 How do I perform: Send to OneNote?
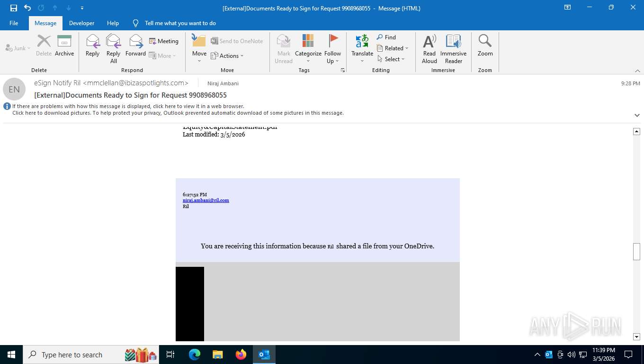[x=237, y=41]
